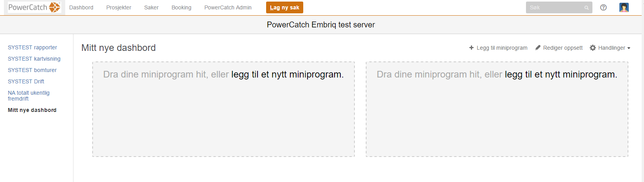The height and width of the screenshot is (182, 644).
Task: Click left panel's 'legg til et nytt miniprogram' link
Action: pyautogui.click(x=287, y=74)
